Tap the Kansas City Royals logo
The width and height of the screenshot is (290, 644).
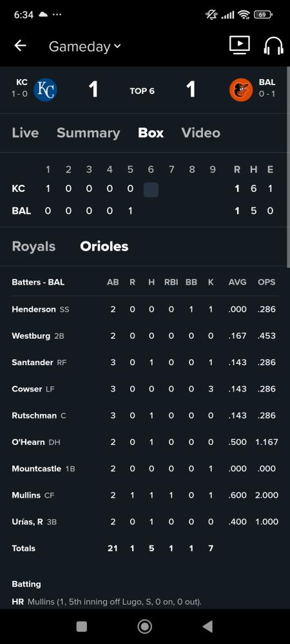pos(45,90)
